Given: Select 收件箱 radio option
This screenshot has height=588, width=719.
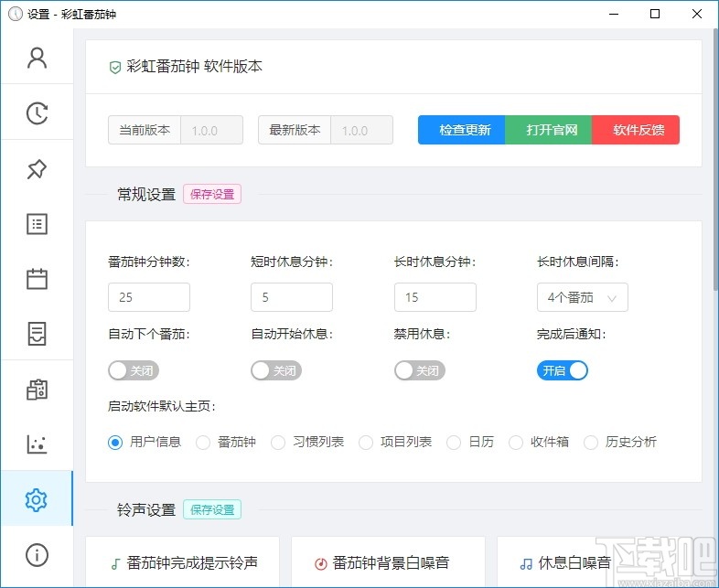Looking at the screenshot, I should (x=516, y=443).
